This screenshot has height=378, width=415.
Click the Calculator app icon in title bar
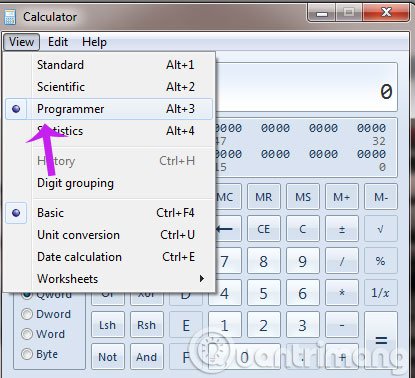tap(10, 17)
